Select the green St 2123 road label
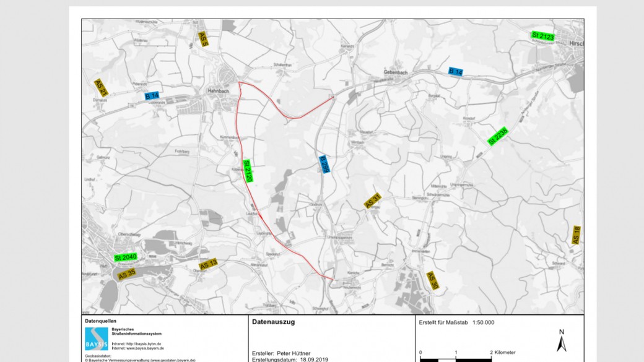Image resolution: width=644 pixels, height=362 pixels. point(542,36)
